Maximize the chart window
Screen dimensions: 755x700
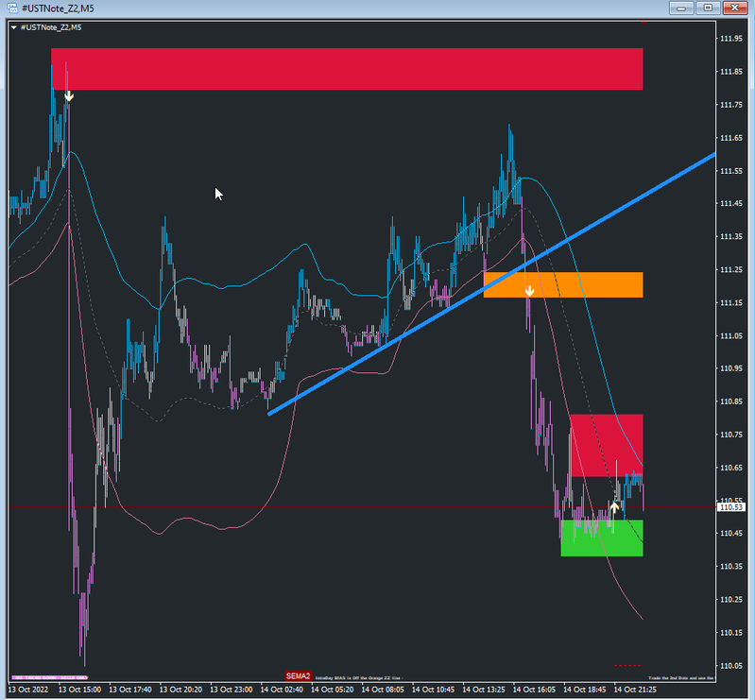(x=708, y=9)
